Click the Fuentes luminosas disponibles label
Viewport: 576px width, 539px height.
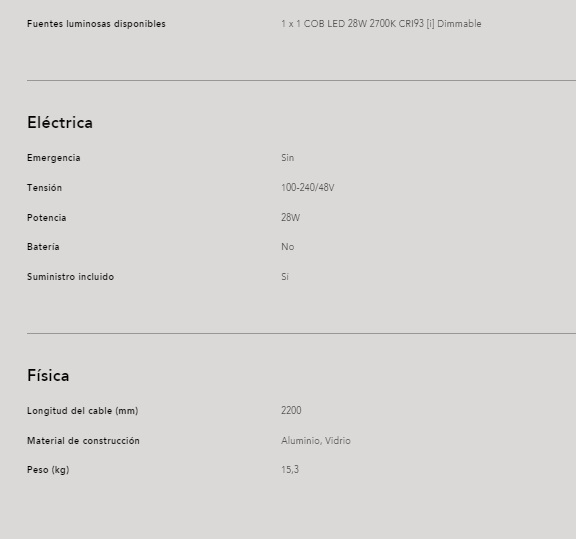coord(96,24)
